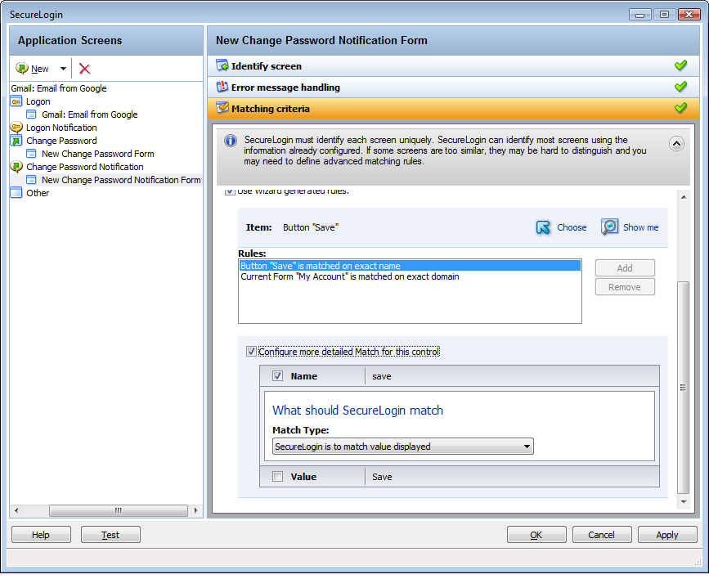The image size is (709, 588).
Task: Select Logon Notification tree item
Action: pos(61,128)
